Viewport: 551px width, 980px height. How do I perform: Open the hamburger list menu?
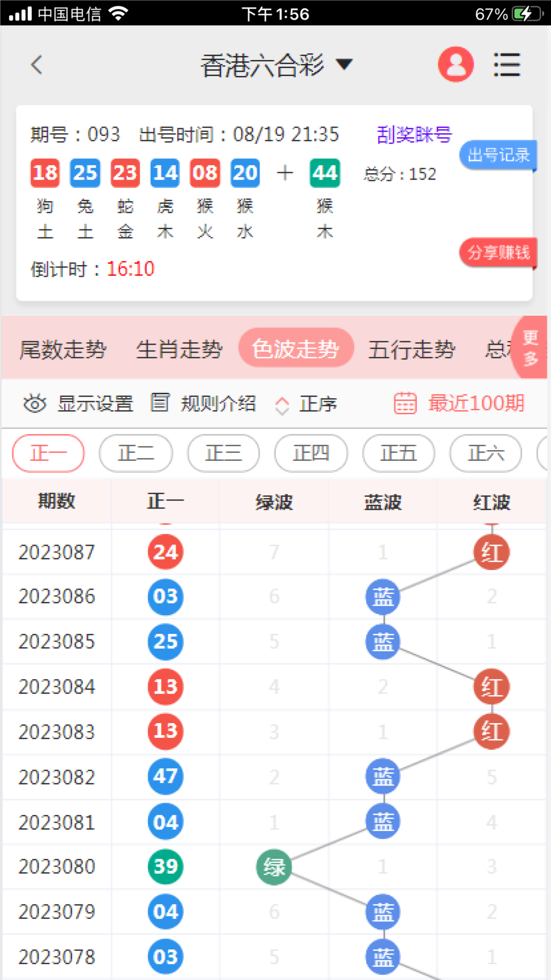507,65
